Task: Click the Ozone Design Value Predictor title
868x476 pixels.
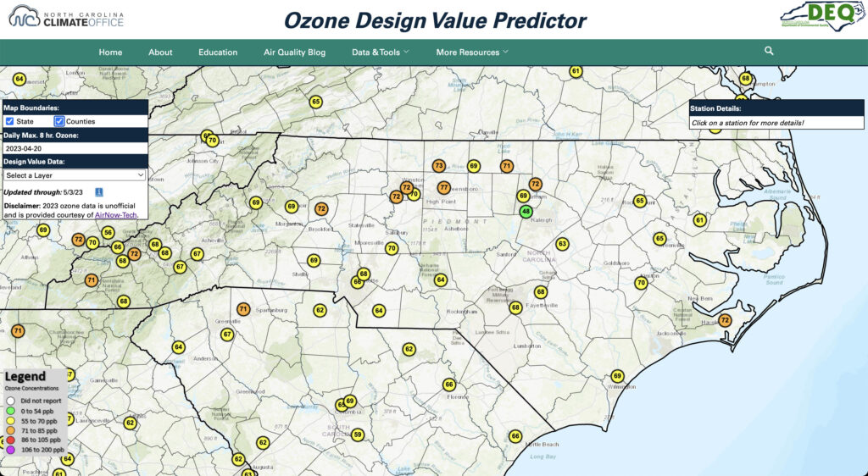Action: pos(435,20)
